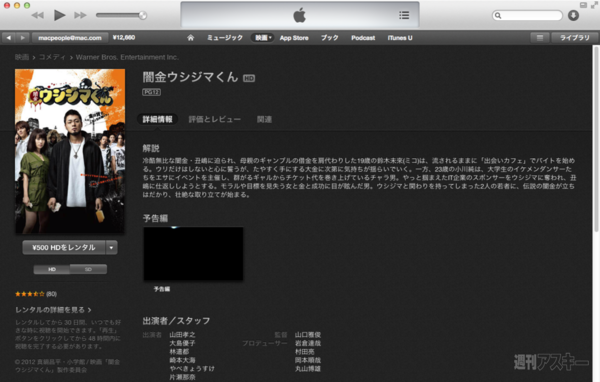Image resolution: width=600 pixels, height=382 pixels.
Task: Open Warner Bros. Entertainment Inc. breadcrumb
Action: click(127, 57)
